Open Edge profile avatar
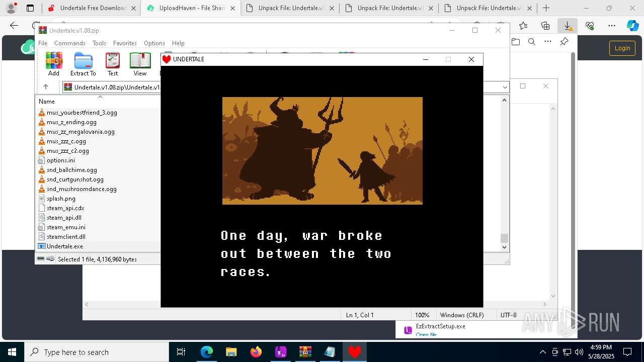The image size is (644, 362). click(x=11, y=8)
